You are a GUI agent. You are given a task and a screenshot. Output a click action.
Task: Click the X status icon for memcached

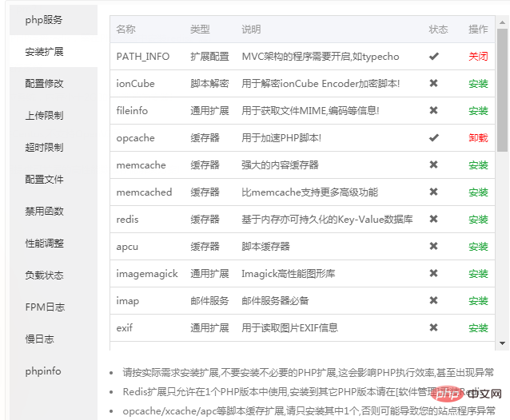coord(433,192)
